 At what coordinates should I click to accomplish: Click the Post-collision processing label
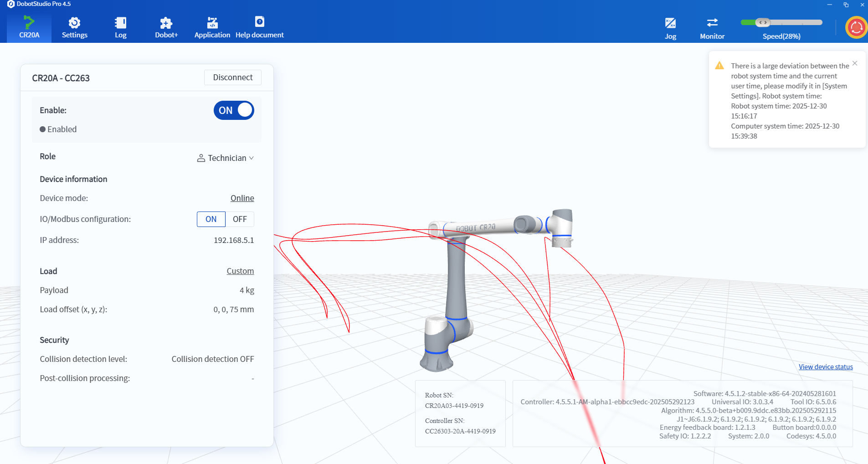[85, 378]
